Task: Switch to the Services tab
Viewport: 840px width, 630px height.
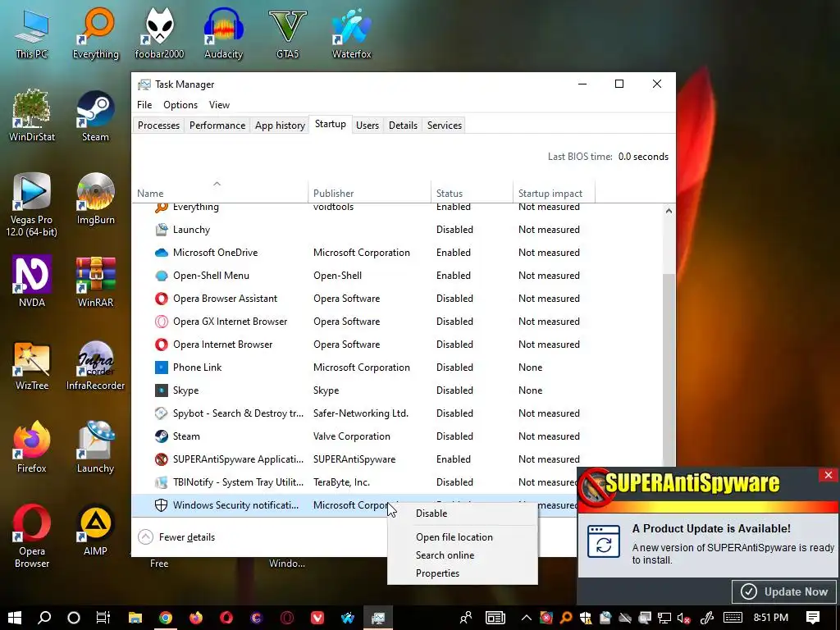Action: (x=444, y=126)
